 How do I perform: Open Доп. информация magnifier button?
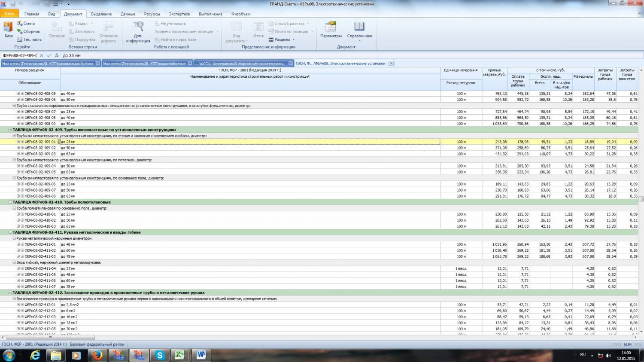pos(138,32)
